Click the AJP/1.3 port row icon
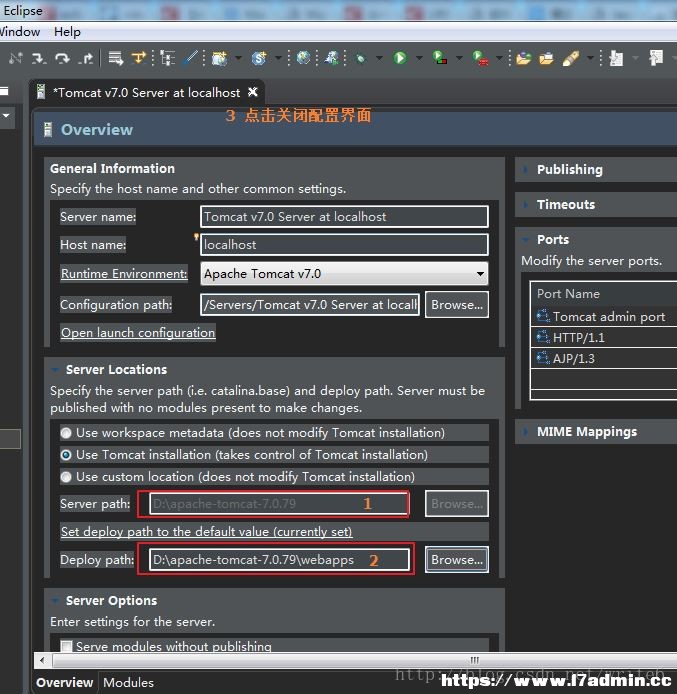Viewport: 677px width, 694px height. [542, 358]
